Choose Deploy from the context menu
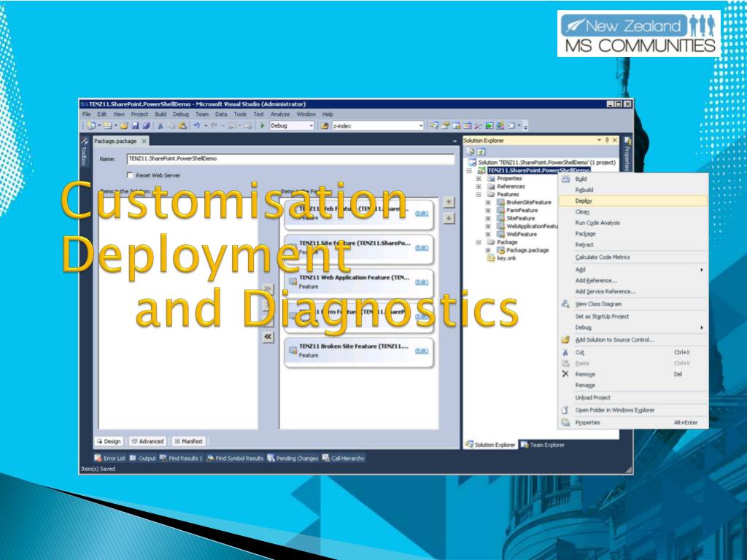Image resolution: width=747 pixels, height=560 pixels. [x=632, y=201]
